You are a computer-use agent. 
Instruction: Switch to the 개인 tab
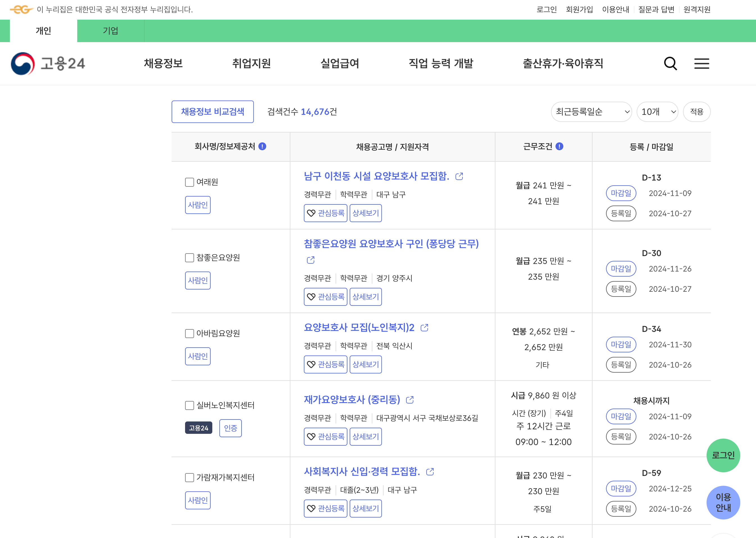pyautogui.click(x=44, y=31)
